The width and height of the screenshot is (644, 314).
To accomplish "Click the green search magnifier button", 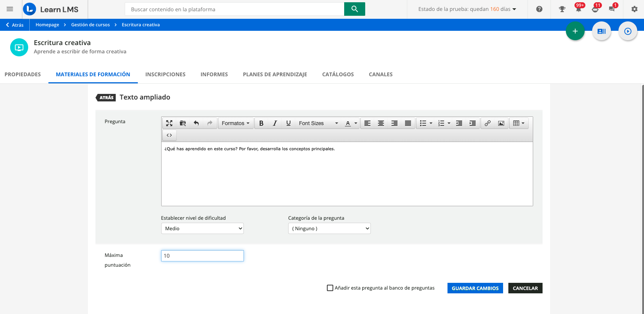I will click(354, 9).
